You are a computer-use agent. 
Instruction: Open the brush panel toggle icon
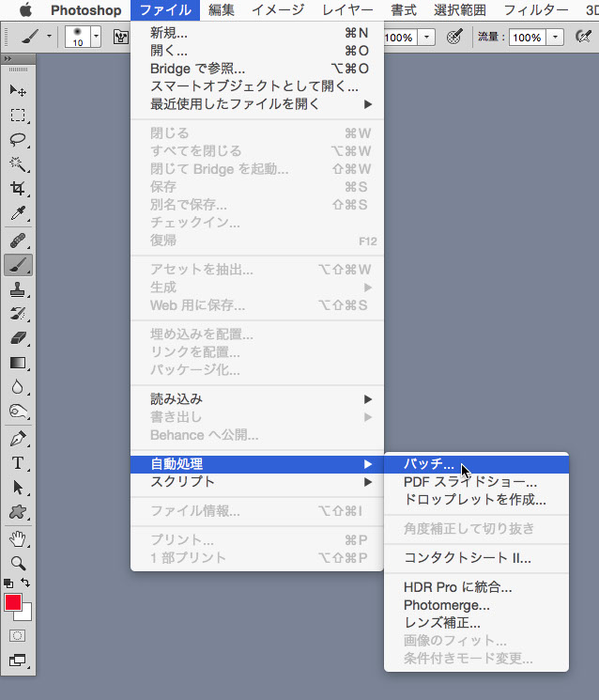point(121,37)
